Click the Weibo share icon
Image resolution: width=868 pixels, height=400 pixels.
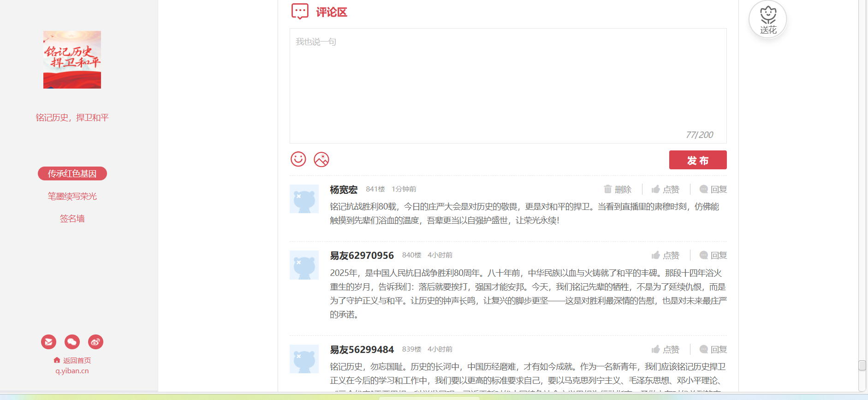[x=95, y=342]
